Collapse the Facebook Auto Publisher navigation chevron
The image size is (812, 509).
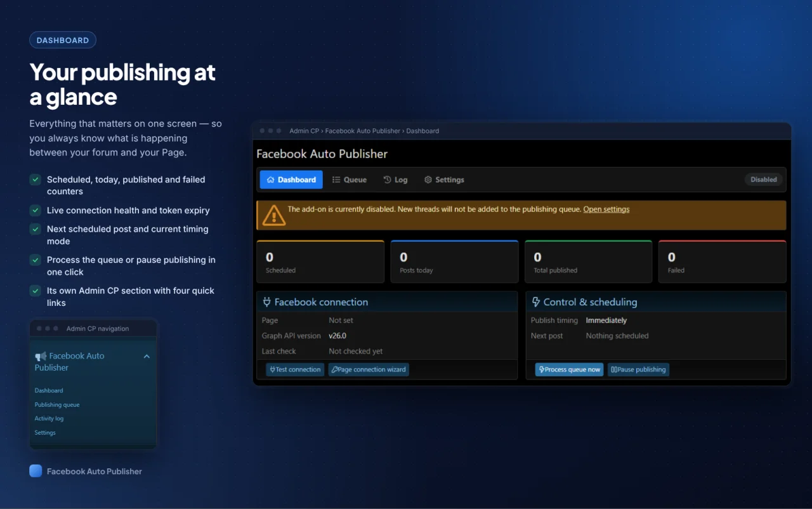(147, 357)
